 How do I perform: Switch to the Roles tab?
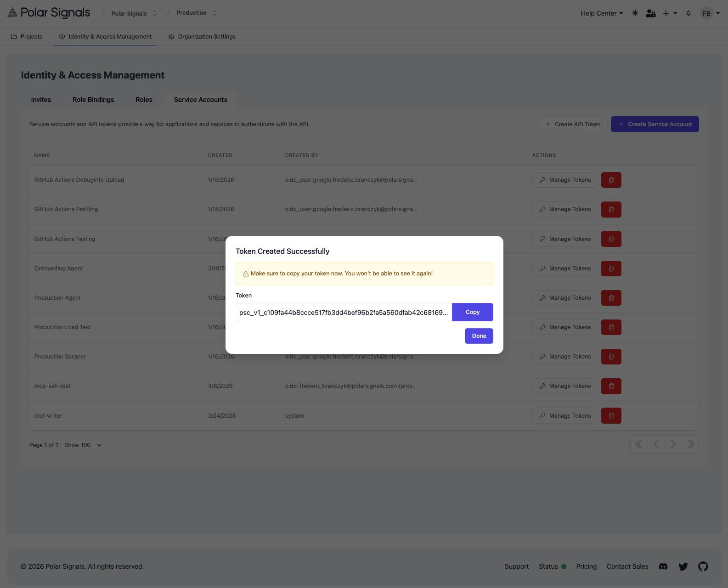tap(144, 100)
